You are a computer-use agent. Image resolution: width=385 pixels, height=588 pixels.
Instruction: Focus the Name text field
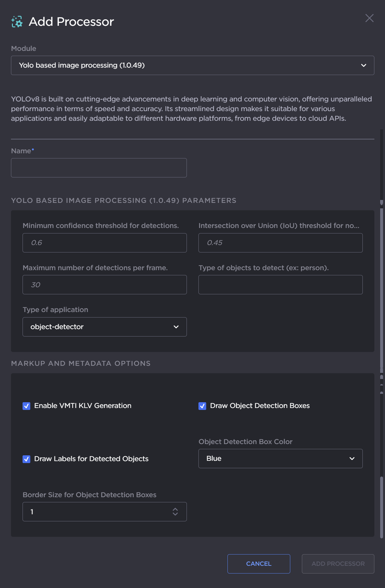click(x=99, y=168)
